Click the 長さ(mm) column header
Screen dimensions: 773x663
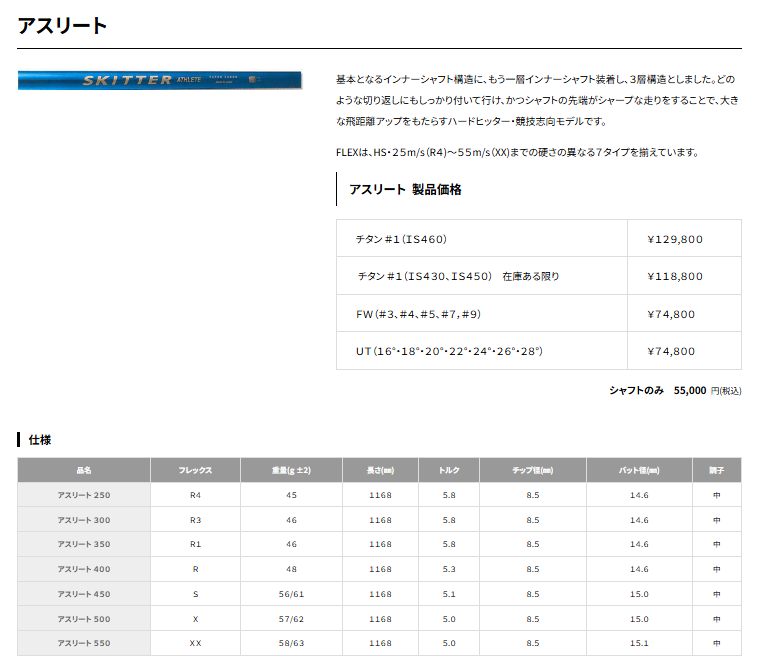380,470
